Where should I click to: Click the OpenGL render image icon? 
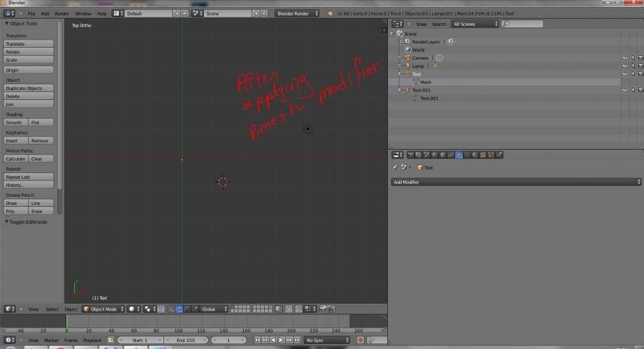[x=323, y=309]
